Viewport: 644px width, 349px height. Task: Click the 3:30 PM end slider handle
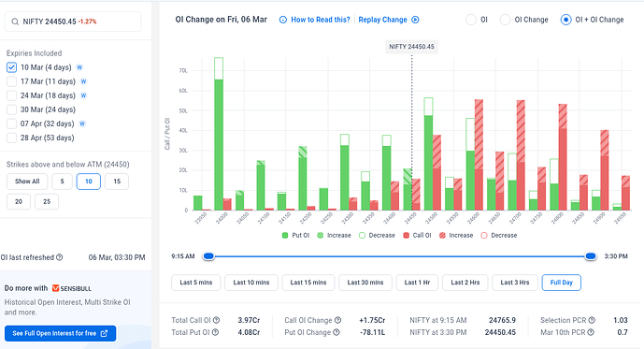coord(591,256)
